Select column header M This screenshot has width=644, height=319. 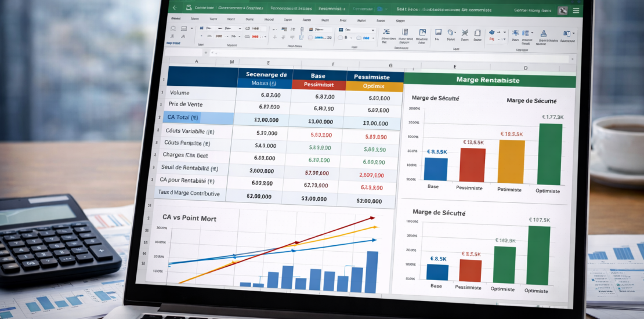(x=231, y=62)
